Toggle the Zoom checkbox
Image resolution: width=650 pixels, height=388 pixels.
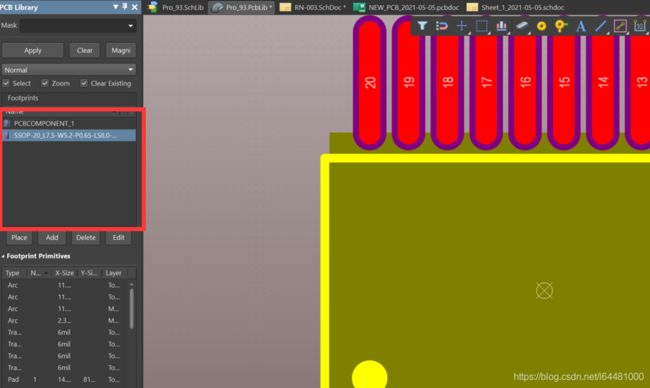pyautogui.click(x=45, y=83)
